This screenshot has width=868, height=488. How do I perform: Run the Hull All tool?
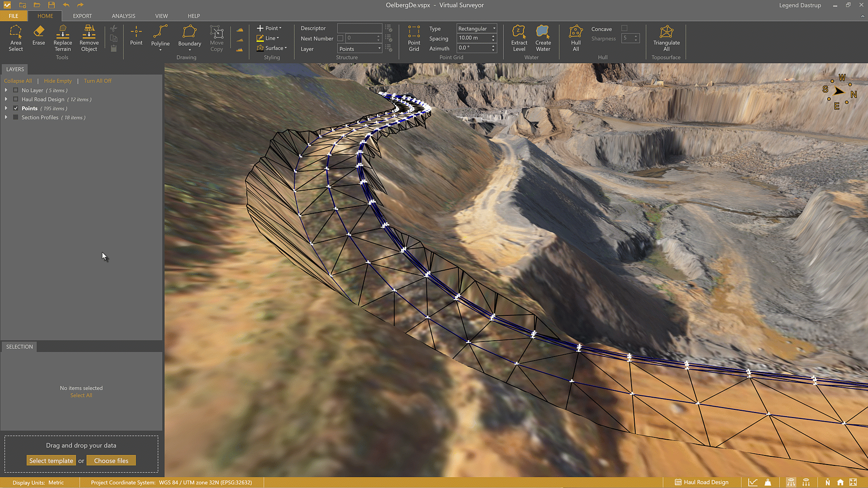[x=576, y=38]
